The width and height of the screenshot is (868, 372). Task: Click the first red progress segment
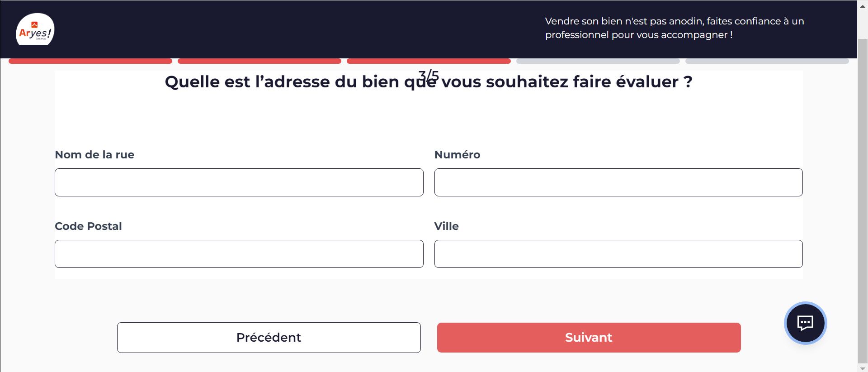pos(90,61)
